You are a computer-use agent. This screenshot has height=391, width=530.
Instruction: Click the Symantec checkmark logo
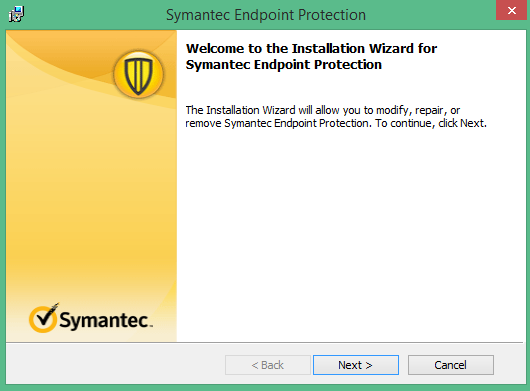[x=91, y=318]
